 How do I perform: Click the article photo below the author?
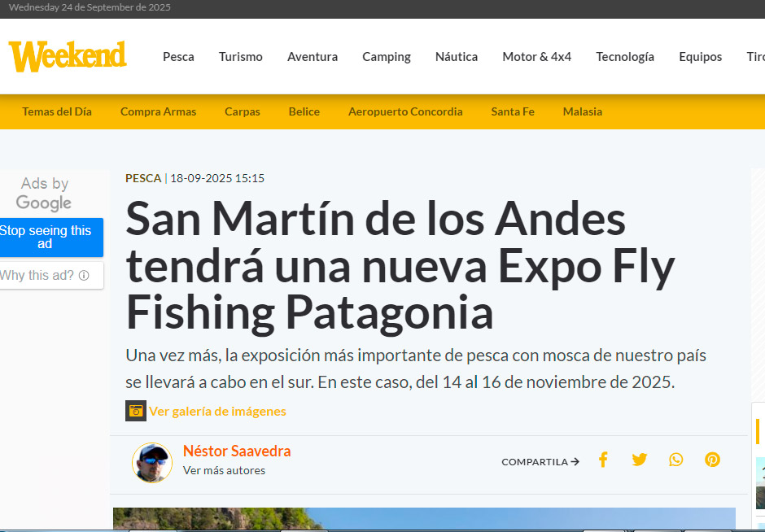coord(423,519)
